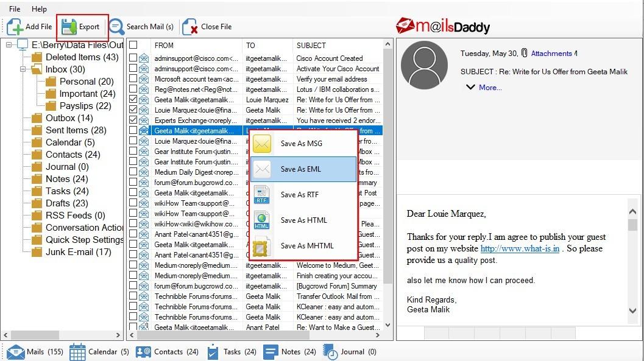The image size is (644, 361).
Task: Select the Calendar (5) tree folder
Action: click(x=70, y=142)
